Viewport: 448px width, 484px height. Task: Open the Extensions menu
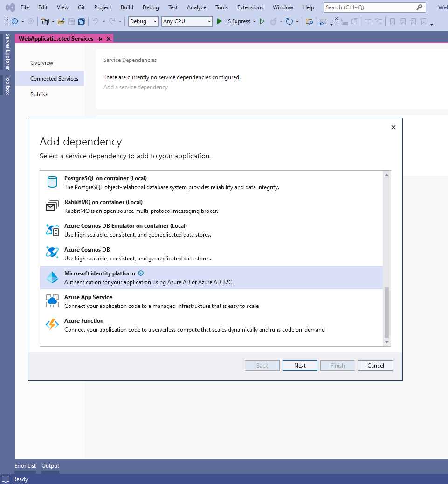tap(250, 7)
